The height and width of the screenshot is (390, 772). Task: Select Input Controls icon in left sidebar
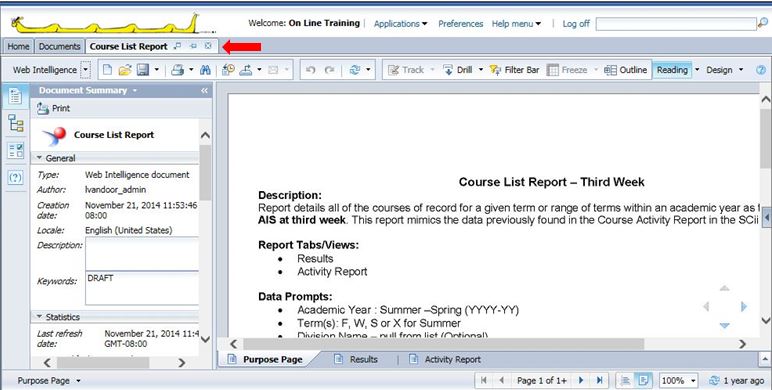click(16, 151)
